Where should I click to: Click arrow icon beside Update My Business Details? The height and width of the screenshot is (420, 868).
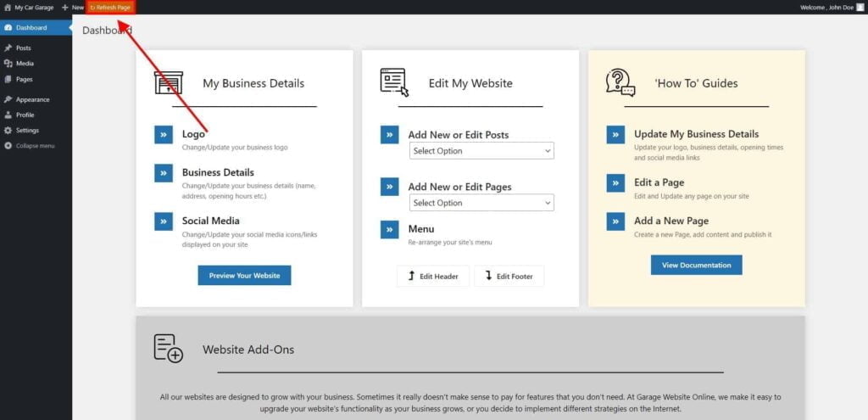[x=615, y=135]
